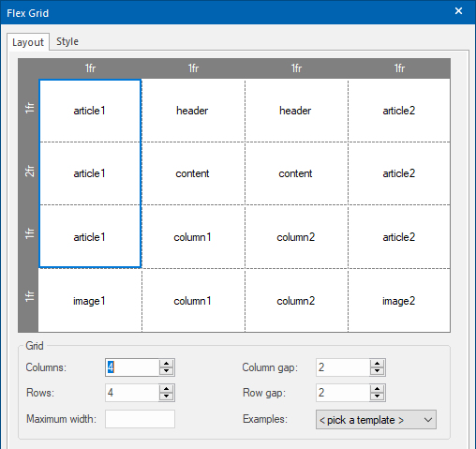The image size is (476, 449).
Task: Select the image1 grid cell
Action: click(90, 301)
